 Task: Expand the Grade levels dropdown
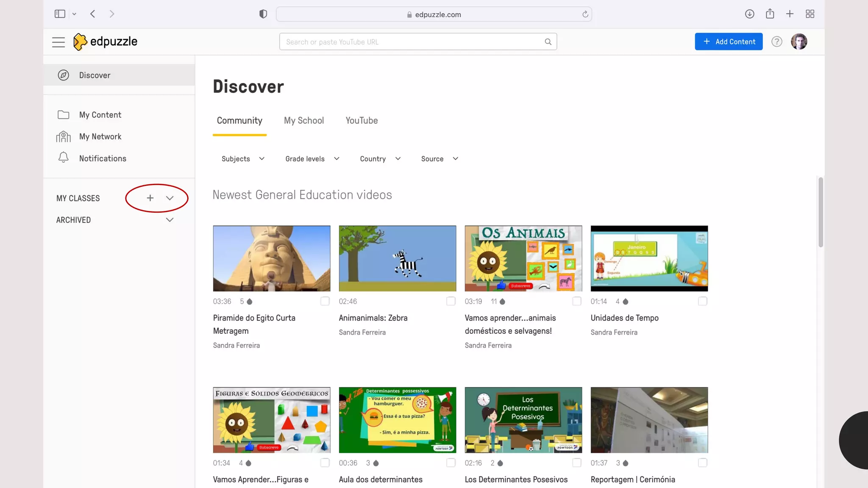pyautogui.click(x=312, y=159)
